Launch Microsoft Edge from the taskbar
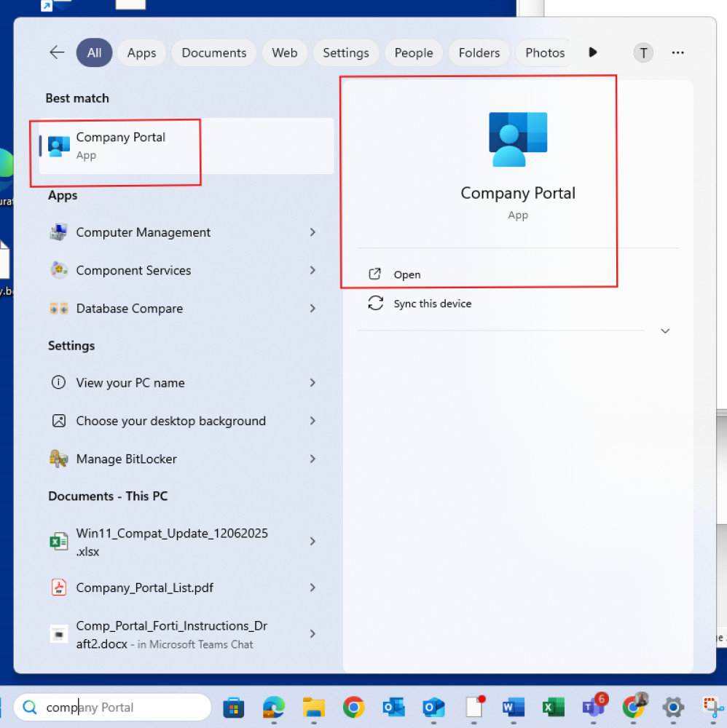This screenshot has height=728, width=727. tap(273, 707)
